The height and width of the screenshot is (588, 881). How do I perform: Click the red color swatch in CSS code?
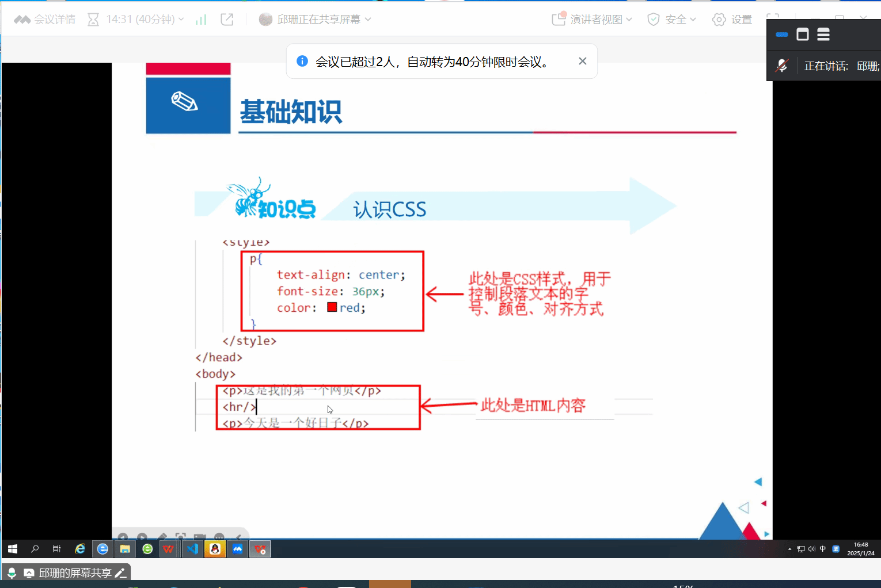(x=332, y=307)
